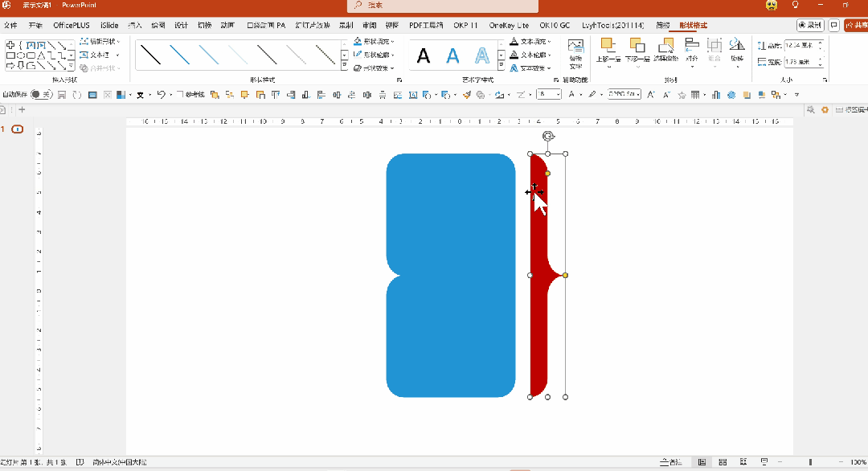Click the search box in title bar
The image size is (868, 471).
point(443,6)
